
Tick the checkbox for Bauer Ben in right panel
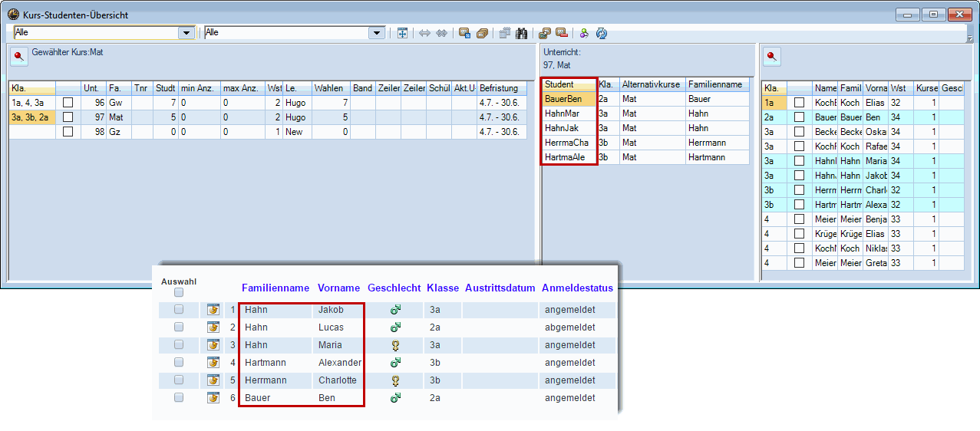pyautogui.click(x=799, y=117)
